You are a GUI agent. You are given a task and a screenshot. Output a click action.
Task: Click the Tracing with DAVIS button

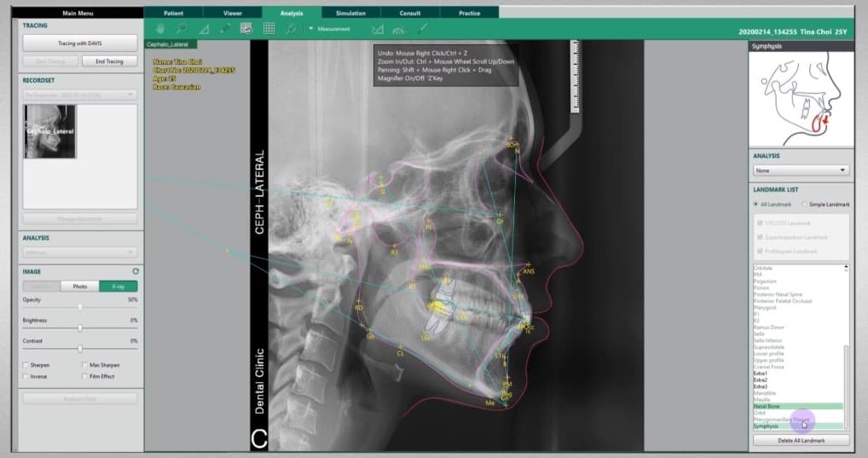pyautogui.click(x=80, y=43)
